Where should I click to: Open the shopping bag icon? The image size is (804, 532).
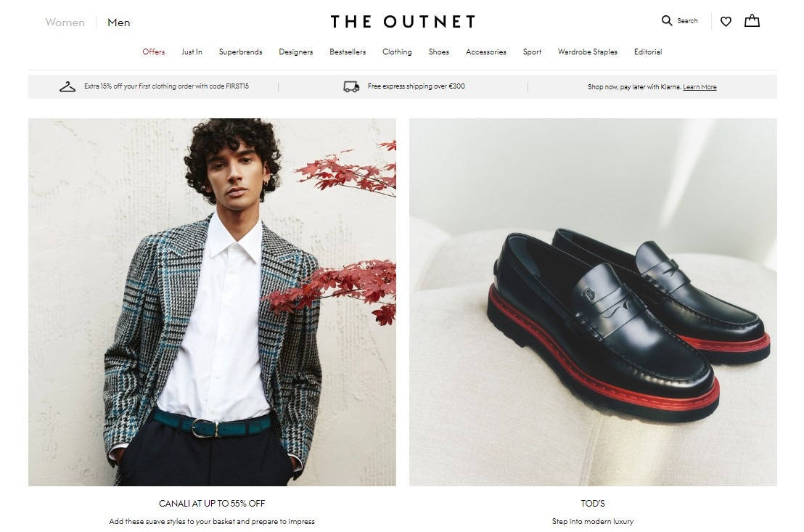point(752,20)
